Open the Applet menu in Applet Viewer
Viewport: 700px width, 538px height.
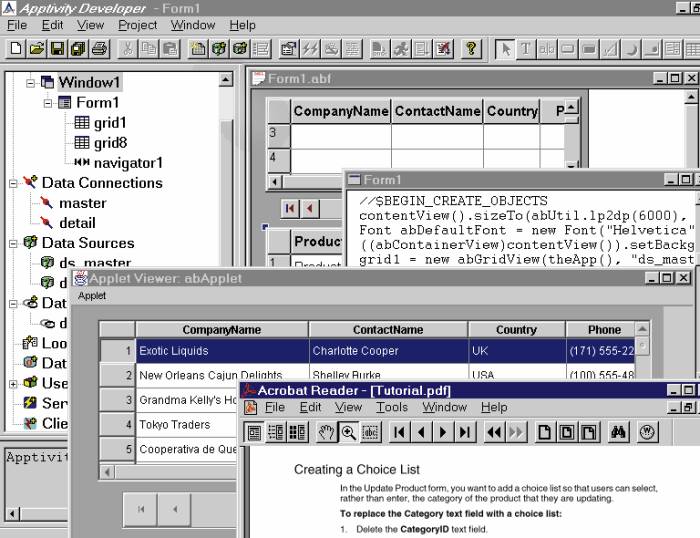[x=92, y=296]
